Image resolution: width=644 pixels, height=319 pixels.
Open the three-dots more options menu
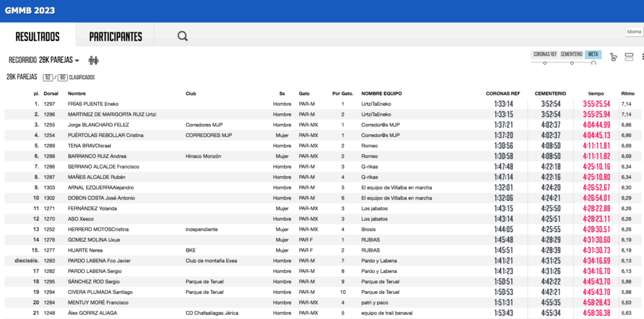tap(641, 57)
